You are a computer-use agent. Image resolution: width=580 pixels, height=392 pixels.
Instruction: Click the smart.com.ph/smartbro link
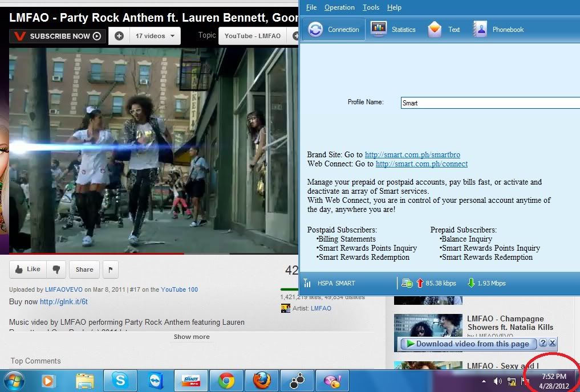(412, 154)
